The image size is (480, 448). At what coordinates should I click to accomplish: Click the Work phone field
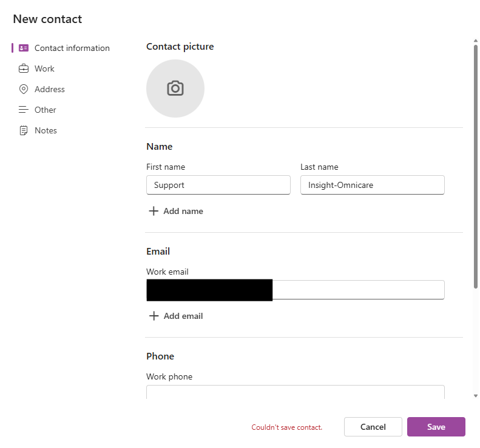tap(295, 392)
